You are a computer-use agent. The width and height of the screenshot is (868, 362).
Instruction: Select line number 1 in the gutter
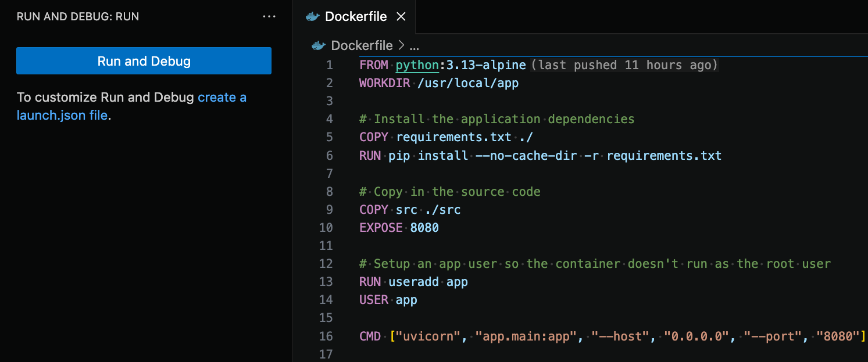[330, 65]
